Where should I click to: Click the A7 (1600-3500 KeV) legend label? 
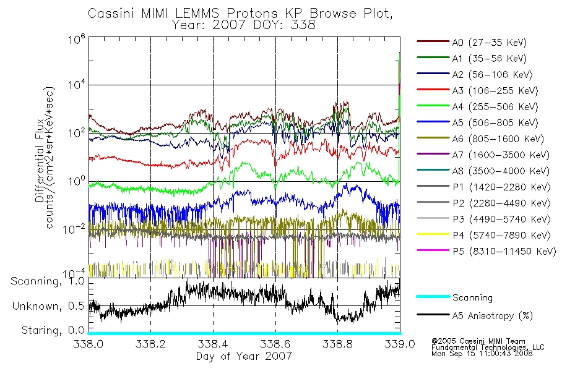[501, 156]
